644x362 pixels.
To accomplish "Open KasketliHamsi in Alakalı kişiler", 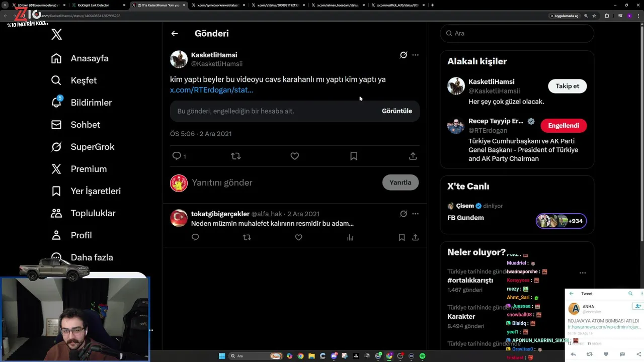I will pyautogui.click(x=491, y=81).
